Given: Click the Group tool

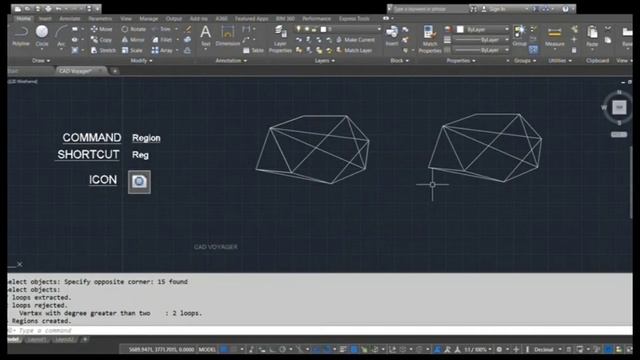Looking at the screenshot, I should coord(519,35).
